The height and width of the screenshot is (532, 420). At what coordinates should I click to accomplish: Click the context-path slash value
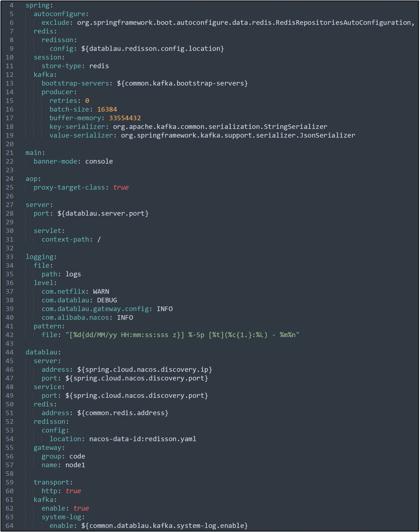[99, 239]
